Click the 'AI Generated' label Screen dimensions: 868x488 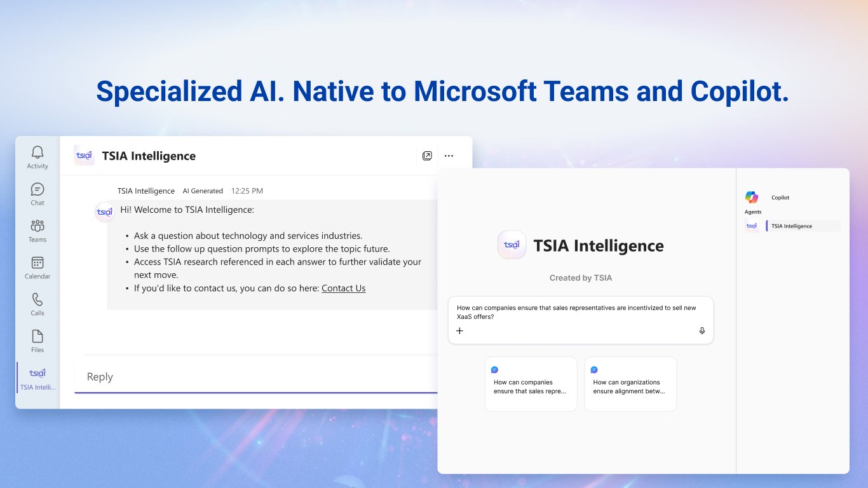tap(203, 191)
